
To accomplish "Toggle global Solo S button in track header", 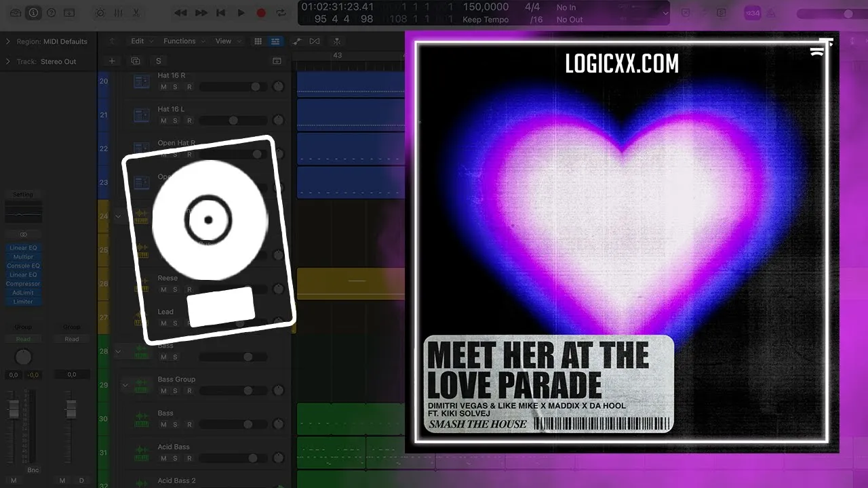I will 158,61.
